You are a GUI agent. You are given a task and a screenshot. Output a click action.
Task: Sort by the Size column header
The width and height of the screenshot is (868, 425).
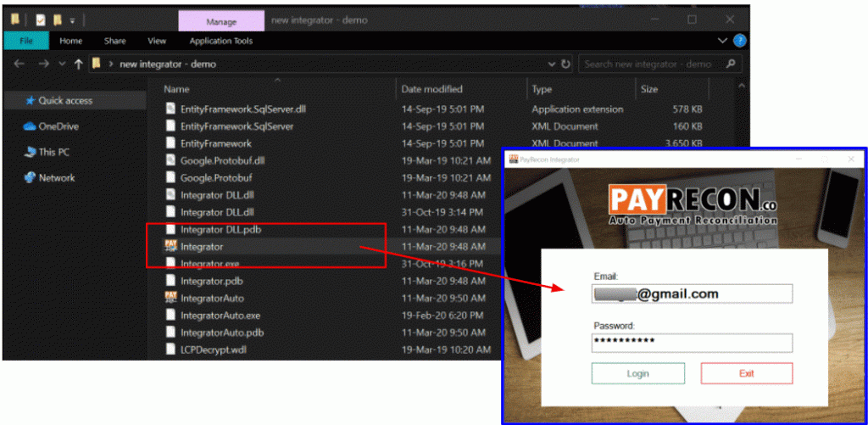tap(649, 89)
